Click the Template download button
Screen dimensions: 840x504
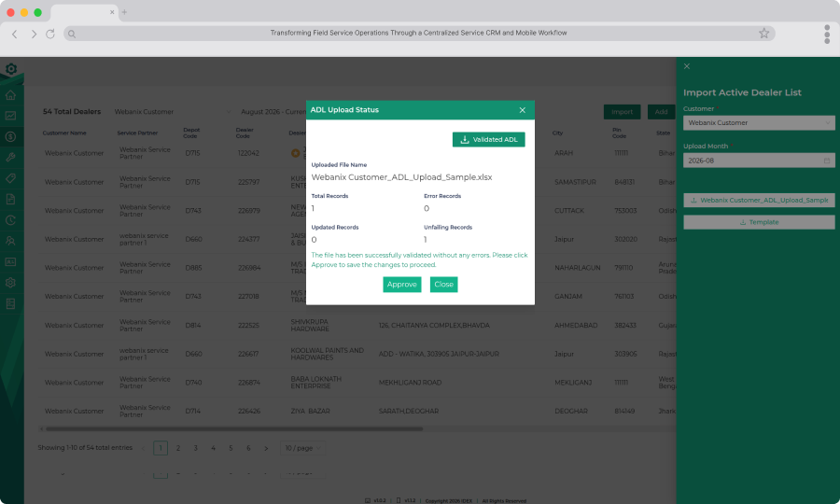[x=759, y=222]
